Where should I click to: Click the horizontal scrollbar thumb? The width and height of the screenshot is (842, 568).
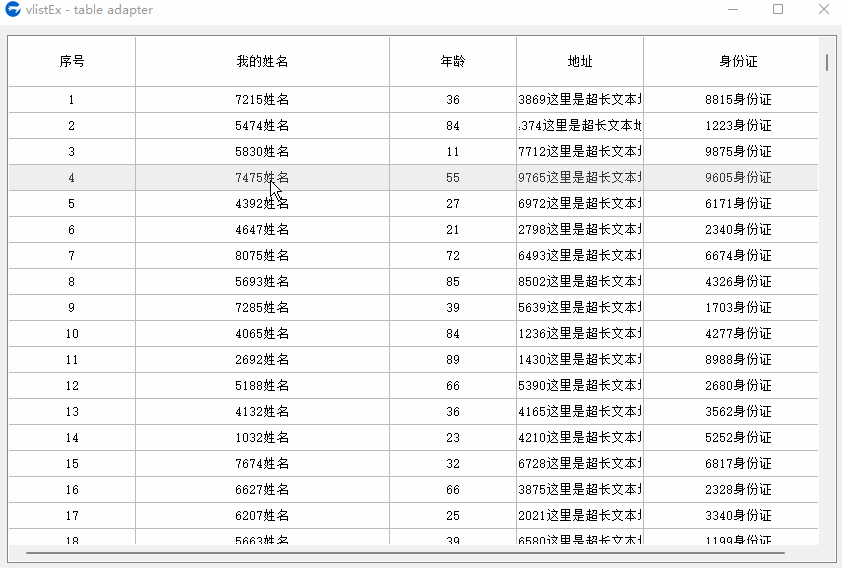(405, 552)
